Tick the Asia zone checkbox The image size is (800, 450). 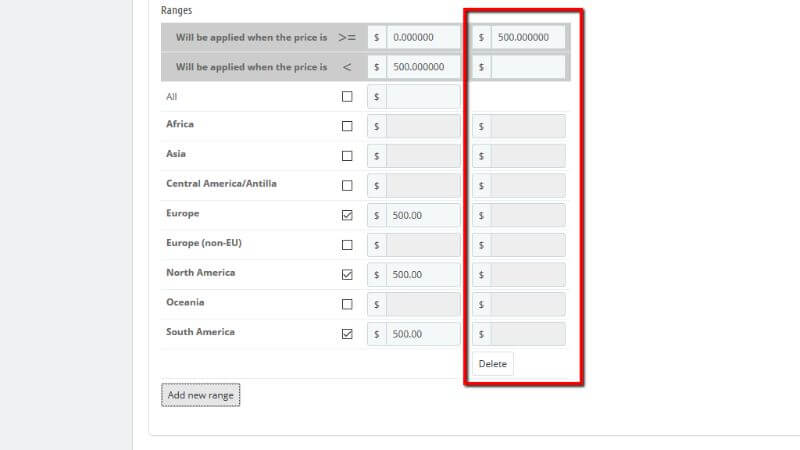point(347,156)
